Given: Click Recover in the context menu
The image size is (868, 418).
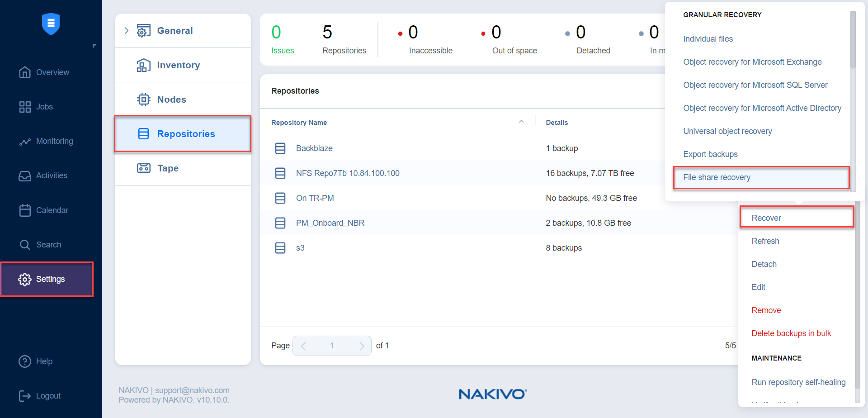Looking at the screenshot, I should point(797,218).
